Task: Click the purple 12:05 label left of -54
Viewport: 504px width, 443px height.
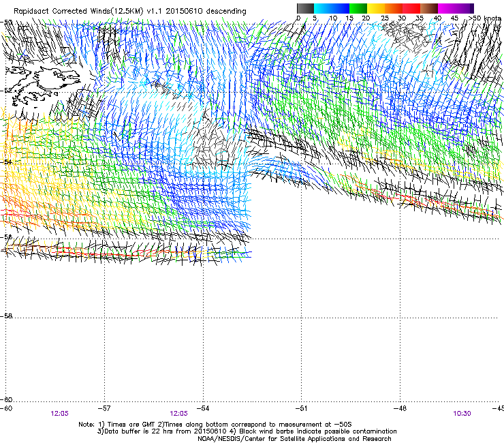Action: (x=178, y=414)
